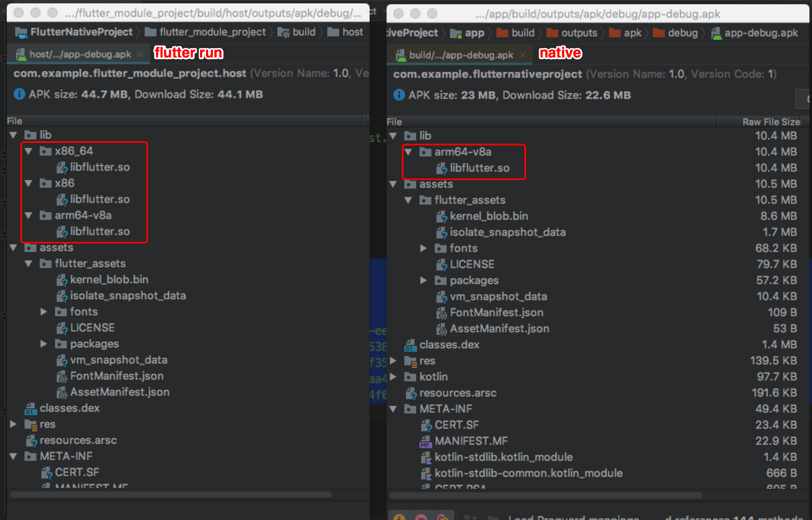This screenshot has width=812, height=520.
Task: Collapse the META-INF folder in right panel
Action: click(x=393, y=409)
